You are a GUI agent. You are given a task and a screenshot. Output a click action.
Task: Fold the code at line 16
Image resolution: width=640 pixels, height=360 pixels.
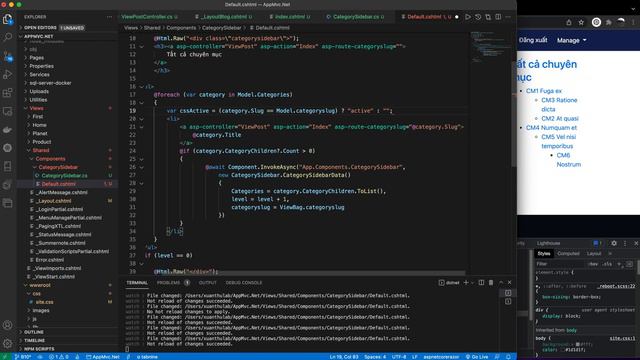tap(142, 87)
